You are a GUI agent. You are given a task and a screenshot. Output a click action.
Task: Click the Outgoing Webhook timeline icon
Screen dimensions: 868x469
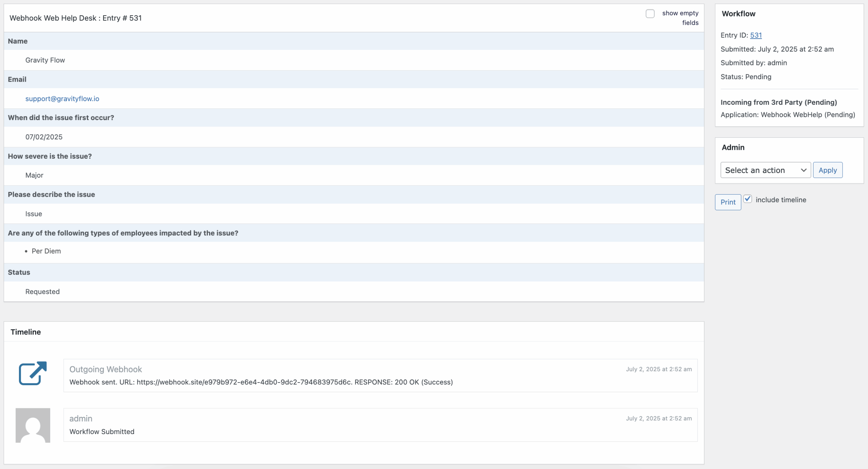[33, 373]
